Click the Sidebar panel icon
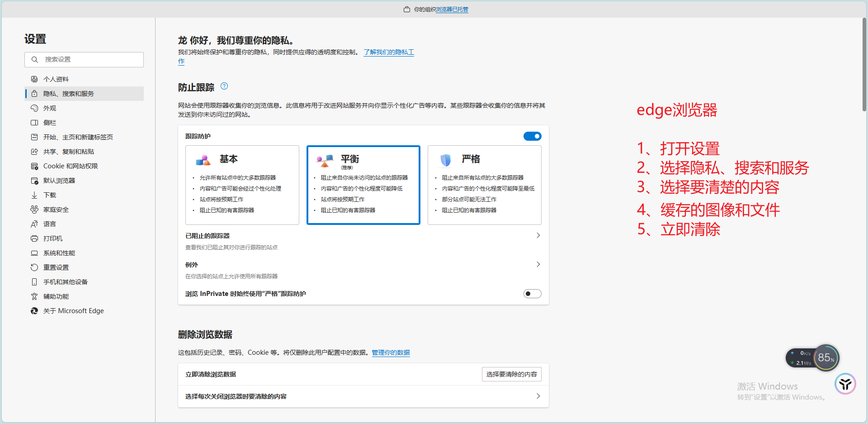Image resolution: width=868 pixels, height=424 pixels. 34,123
